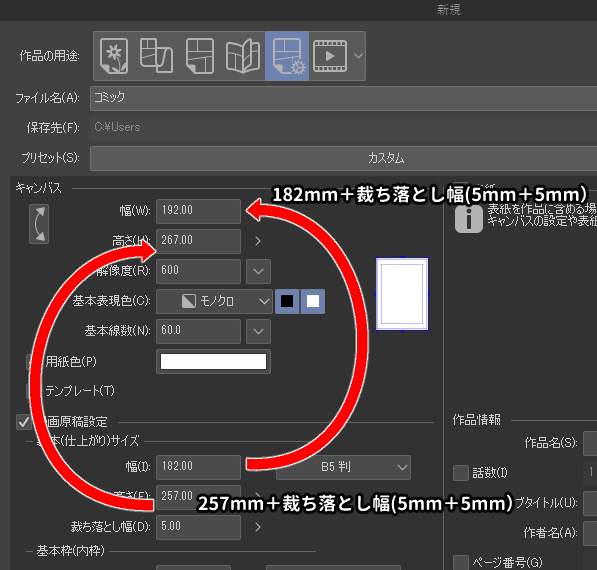The width and height of the screenshot is (597, 570).
Task: Select the Webtoon work purpose icon
Action: (156, 56)
